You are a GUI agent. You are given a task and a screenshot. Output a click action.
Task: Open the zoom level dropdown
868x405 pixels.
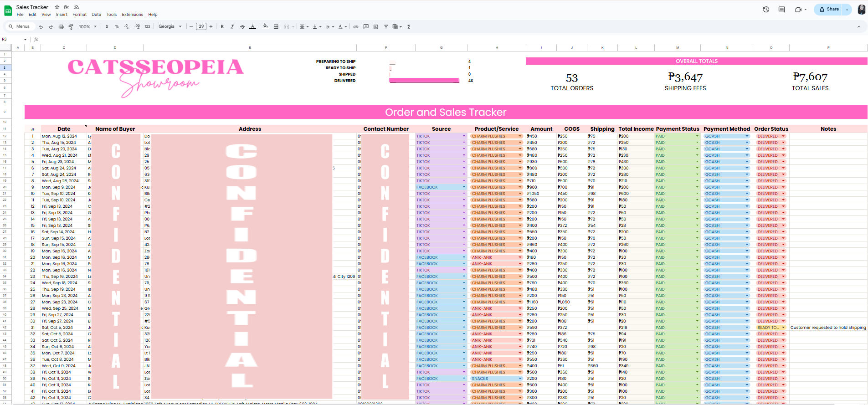[87, 27]
